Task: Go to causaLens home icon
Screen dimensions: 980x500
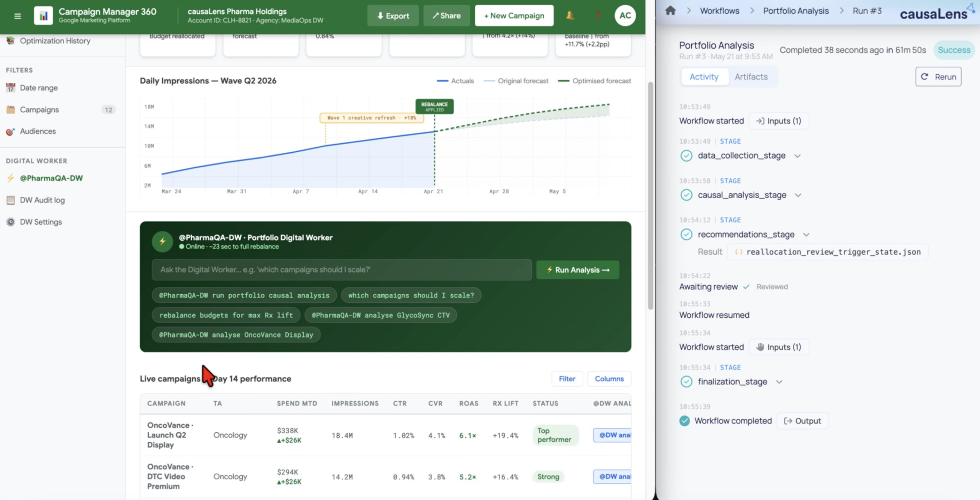Action: click(x=670, y=10)
